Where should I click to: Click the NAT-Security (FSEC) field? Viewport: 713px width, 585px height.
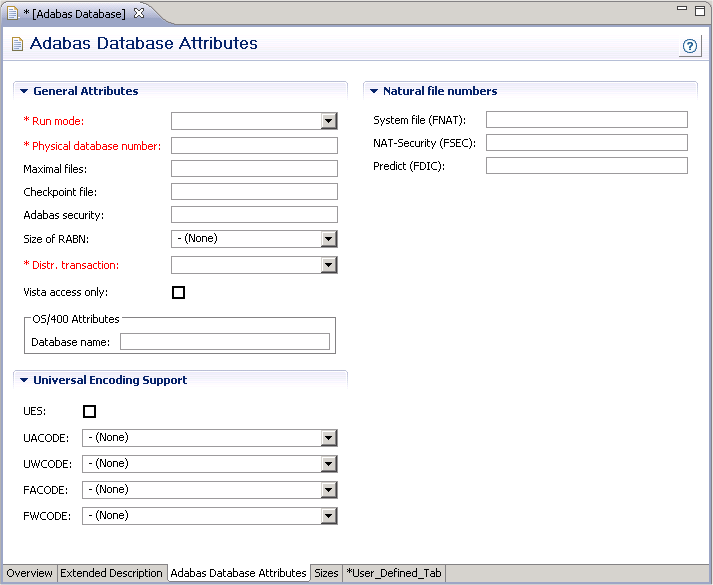tap(587, 142)
